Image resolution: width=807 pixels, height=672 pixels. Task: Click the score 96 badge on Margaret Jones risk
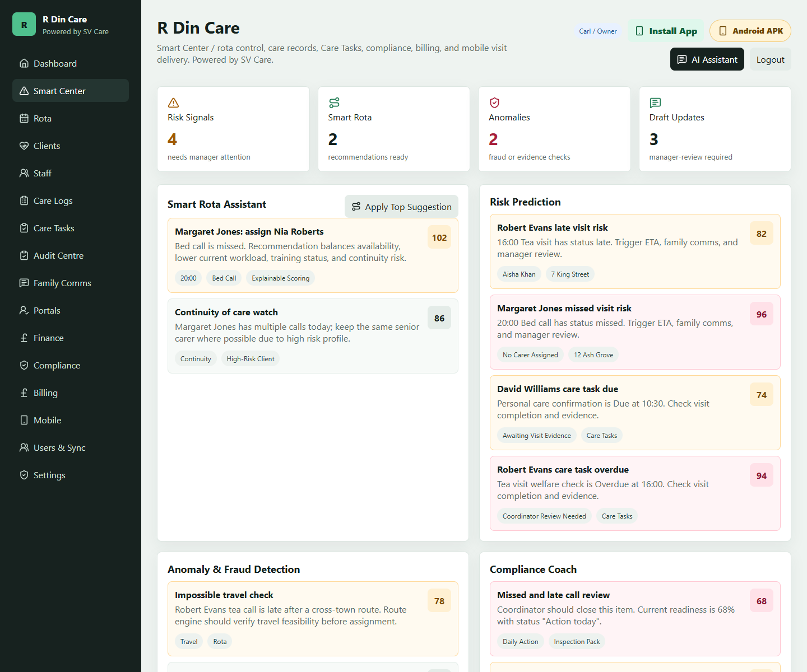(x=762, y=314)
